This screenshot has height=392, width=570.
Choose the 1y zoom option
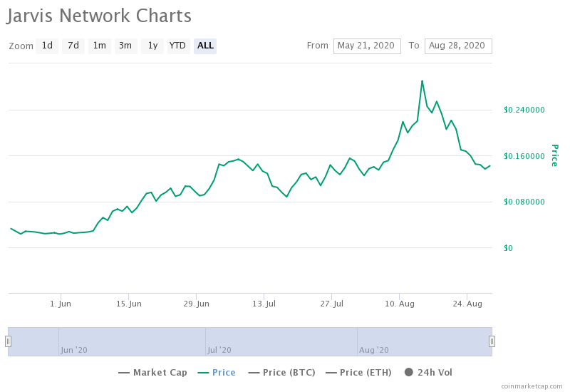tap(152, 46)
